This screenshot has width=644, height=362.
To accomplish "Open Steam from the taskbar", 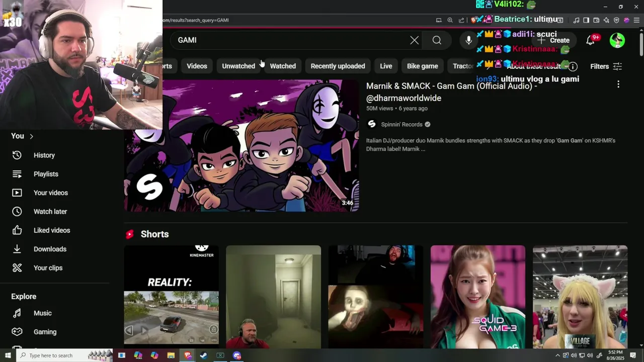I will 203,355.
